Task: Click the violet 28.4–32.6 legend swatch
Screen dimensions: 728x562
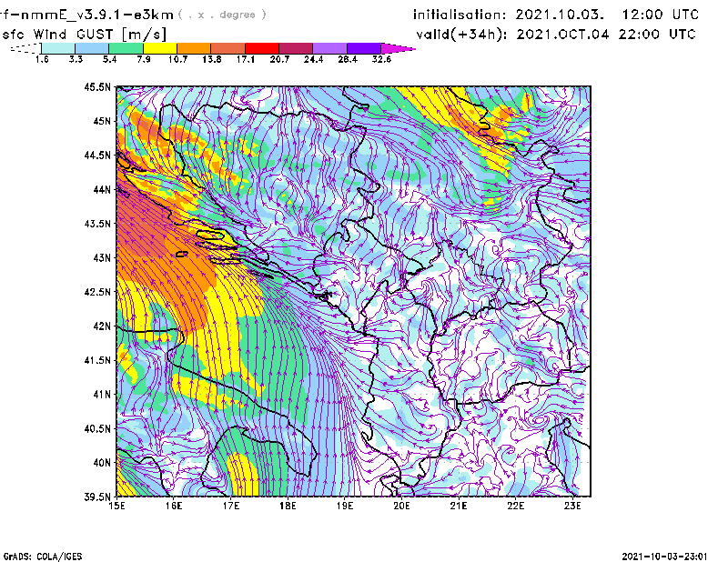Action: click(x=364, y=48)
